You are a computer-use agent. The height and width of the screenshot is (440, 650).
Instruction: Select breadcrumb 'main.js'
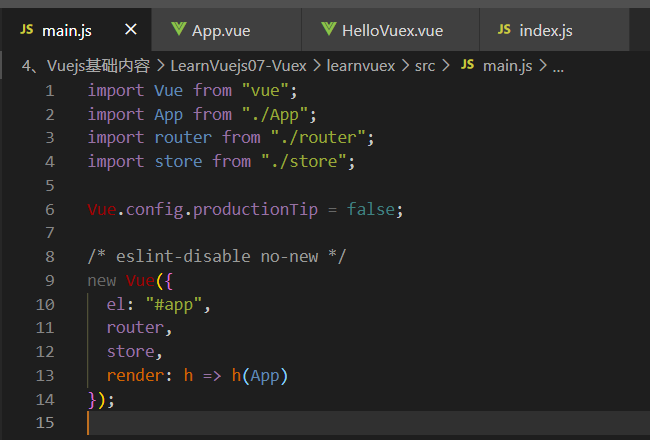coord(507,66)
